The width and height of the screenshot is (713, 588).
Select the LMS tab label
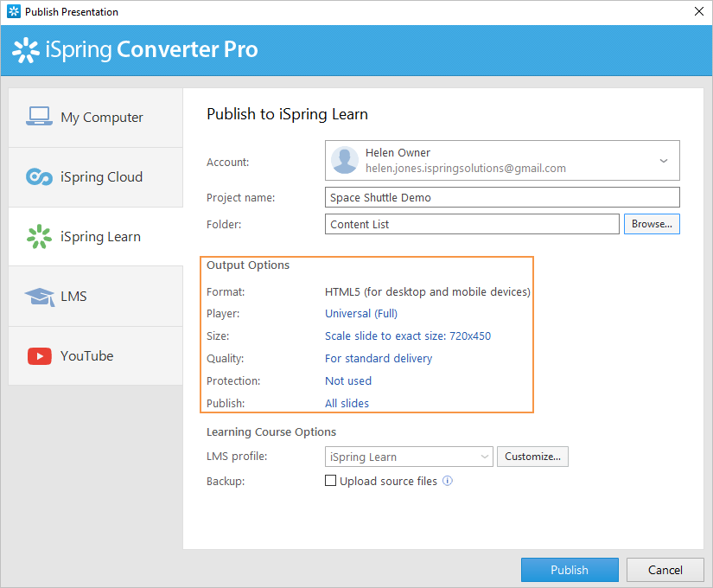click(73, 297)
